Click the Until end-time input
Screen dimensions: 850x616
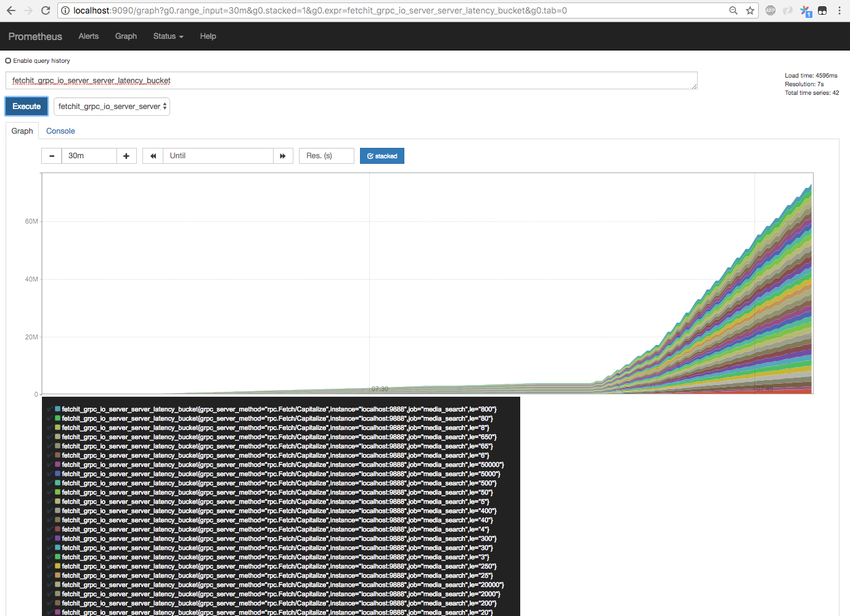218,156
